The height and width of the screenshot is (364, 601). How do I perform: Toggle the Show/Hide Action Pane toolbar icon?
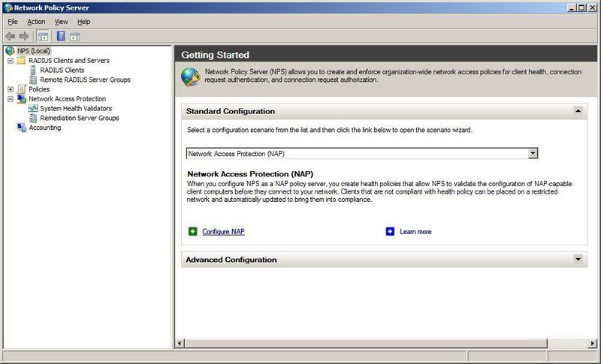(74, 37)
